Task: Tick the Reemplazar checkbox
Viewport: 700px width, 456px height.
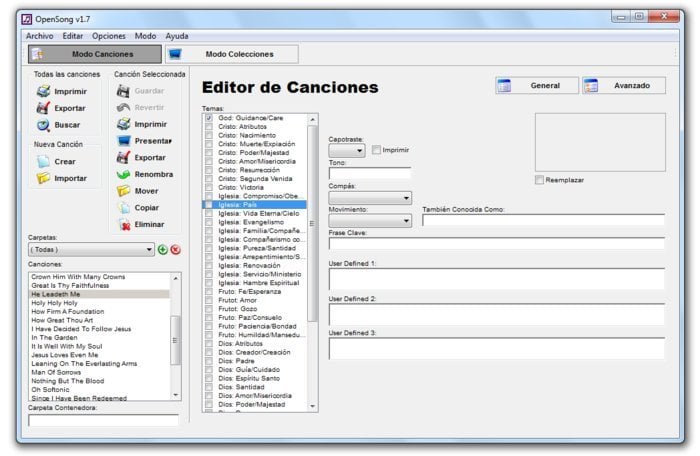Action: (540, 180)
